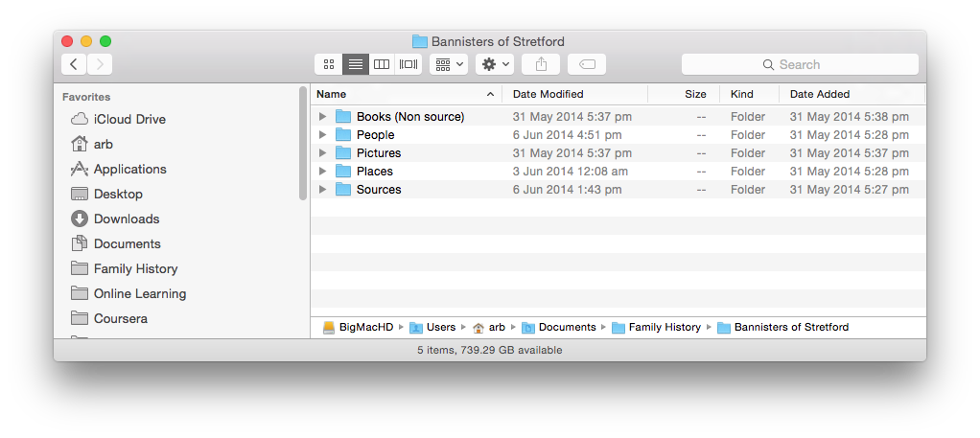Select list view mode
The image size is (980, 438).
(x=355, y=64)
